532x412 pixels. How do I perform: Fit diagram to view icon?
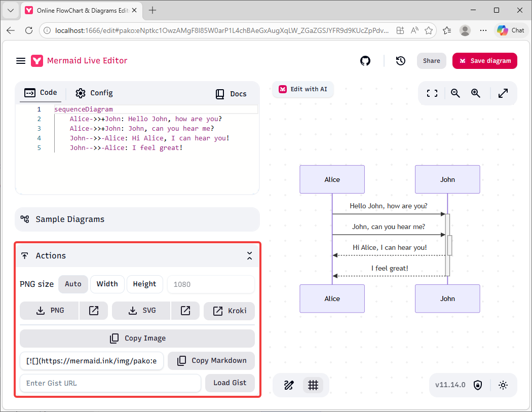coord(432,93)
